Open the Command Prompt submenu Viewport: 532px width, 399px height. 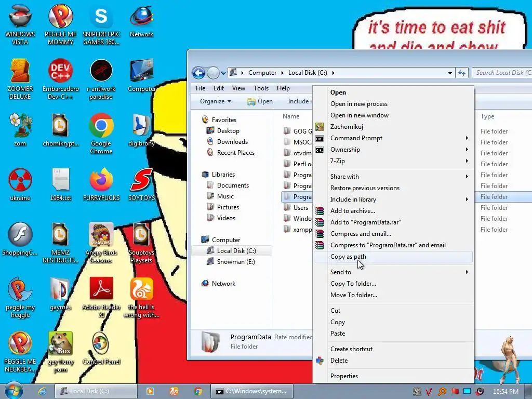[394, 138]
